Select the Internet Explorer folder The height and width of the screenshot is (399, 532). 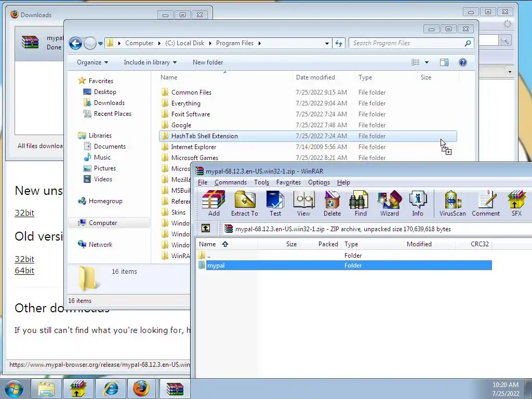(x=193, y=147)
